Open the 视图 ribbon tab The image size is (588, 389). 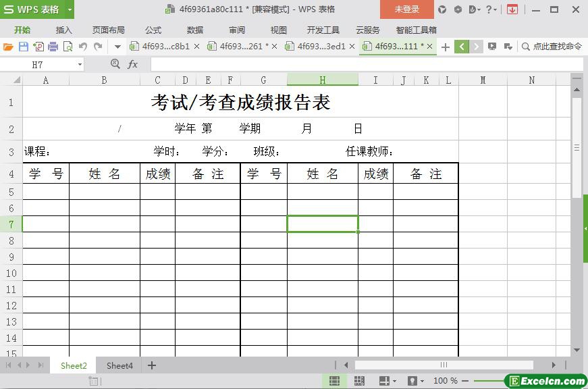click(x=278, y=30)
